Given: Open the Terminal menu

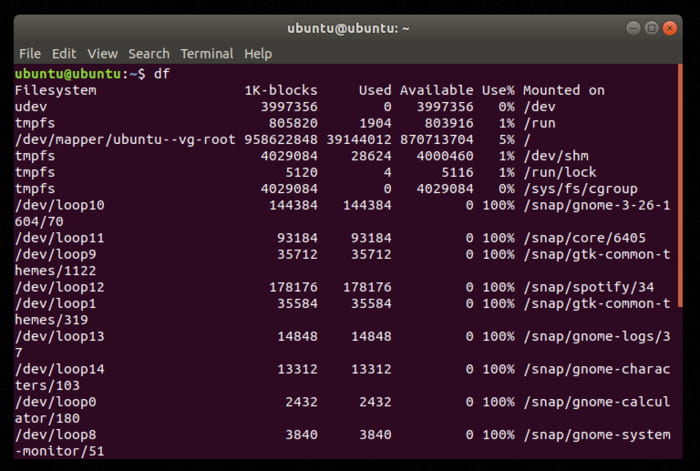Looking at the screenshot, I should coord(207,53).
